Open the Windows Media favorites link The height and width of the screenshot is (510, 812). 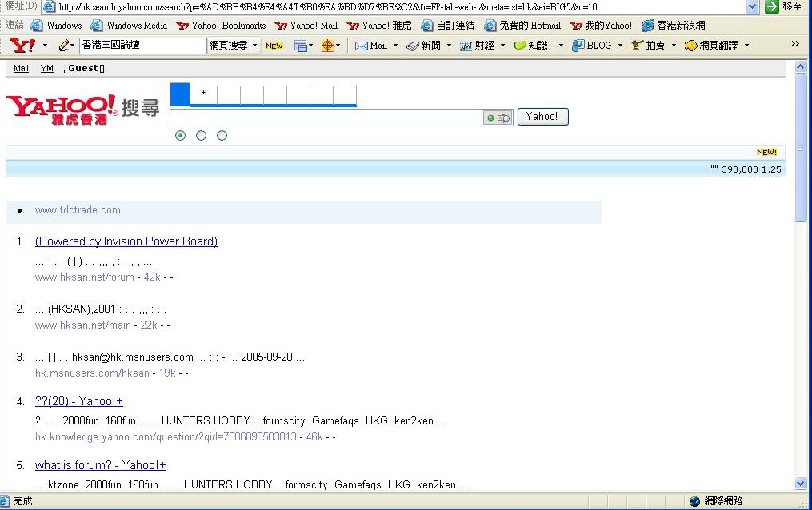pos(129,26)
